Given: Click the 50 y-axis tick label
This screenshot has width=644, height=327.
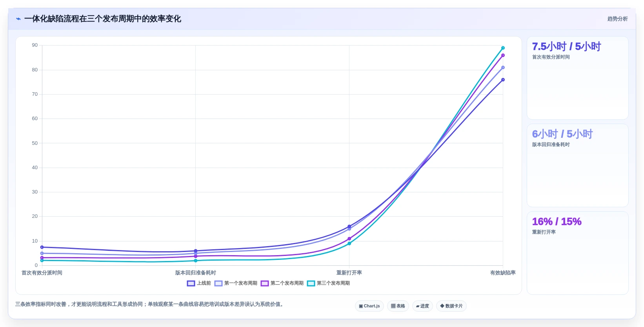Looking at the screenshot, I should 35,143.
